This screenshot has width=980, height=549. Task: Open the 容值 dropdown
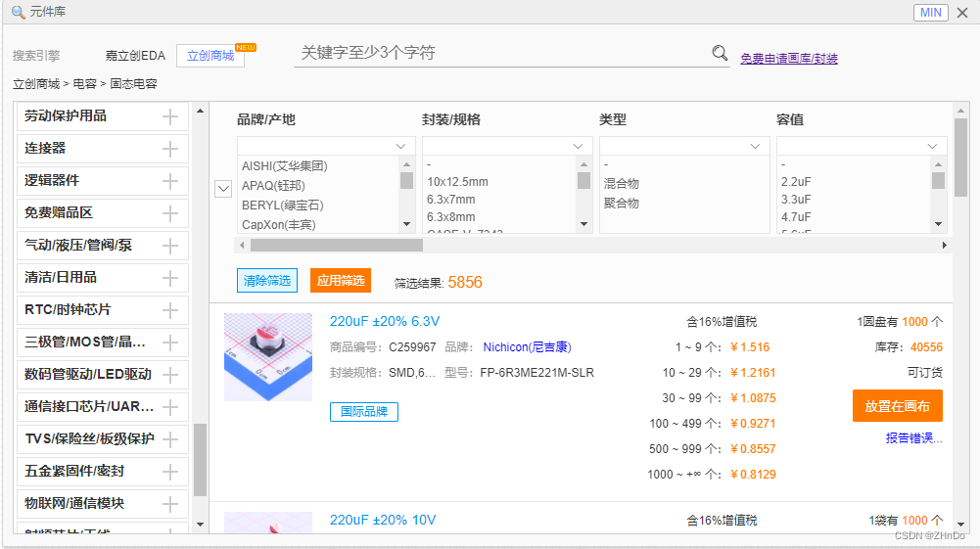tap(862, 146)
